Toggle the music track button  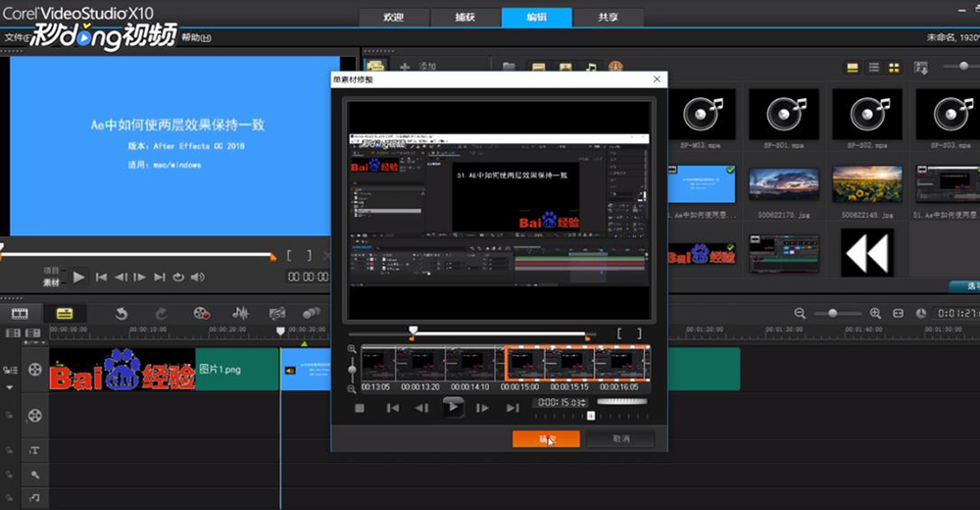(35, 497)
